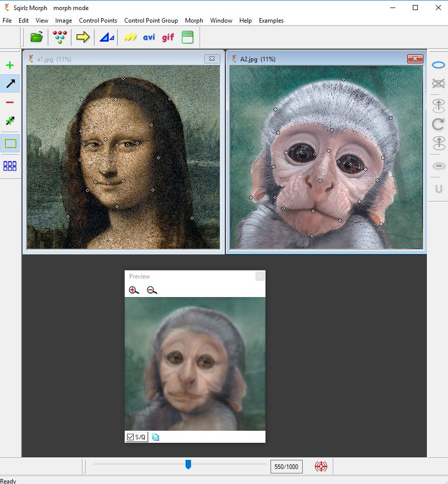
Task: Open the Window menu
Action: (221, 21)
